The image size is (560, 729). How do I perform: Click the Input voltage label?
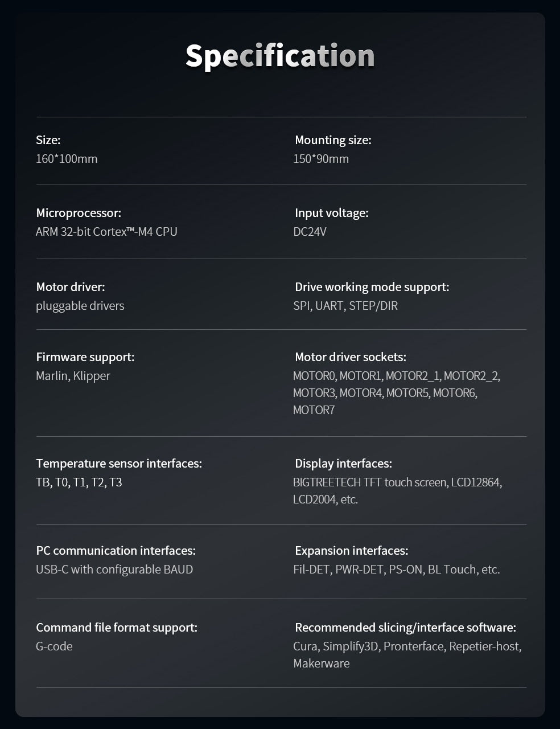tap(331, 213)
